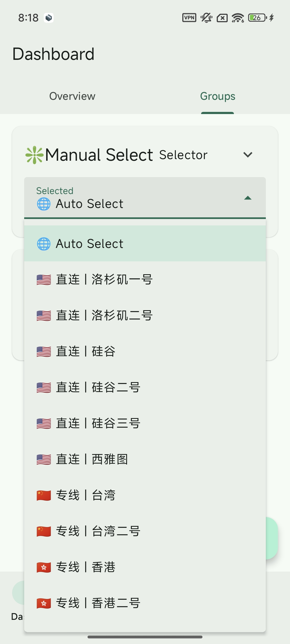Open the Groups tab
The height and width of the screenshot is (644, 290).
click(x=218, y=96)
